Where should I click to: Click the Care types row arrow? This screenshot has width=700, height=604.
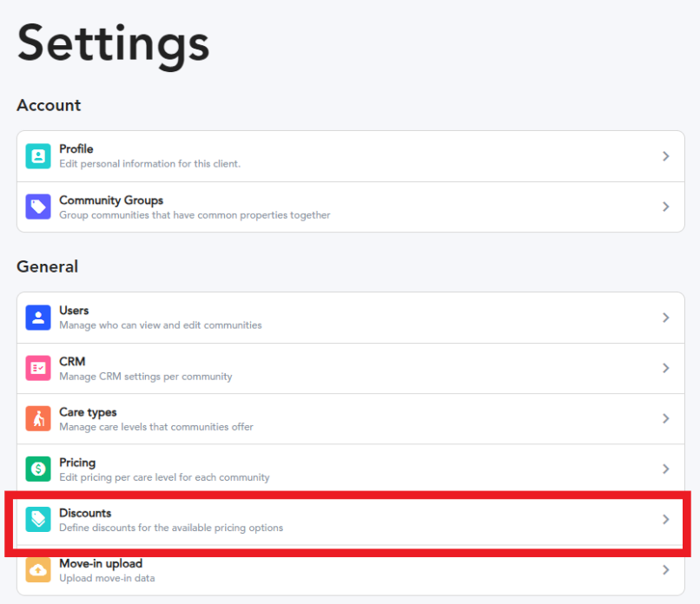[x=665, y=418]
